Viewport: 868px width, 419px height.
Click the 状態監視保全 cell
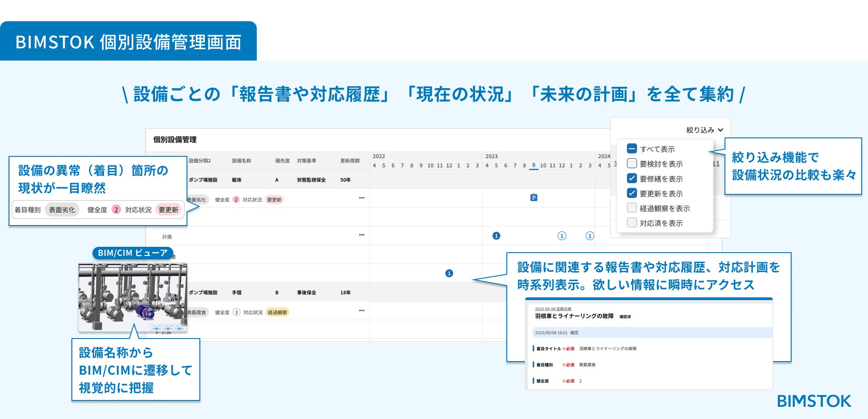[x=311, y=180]
